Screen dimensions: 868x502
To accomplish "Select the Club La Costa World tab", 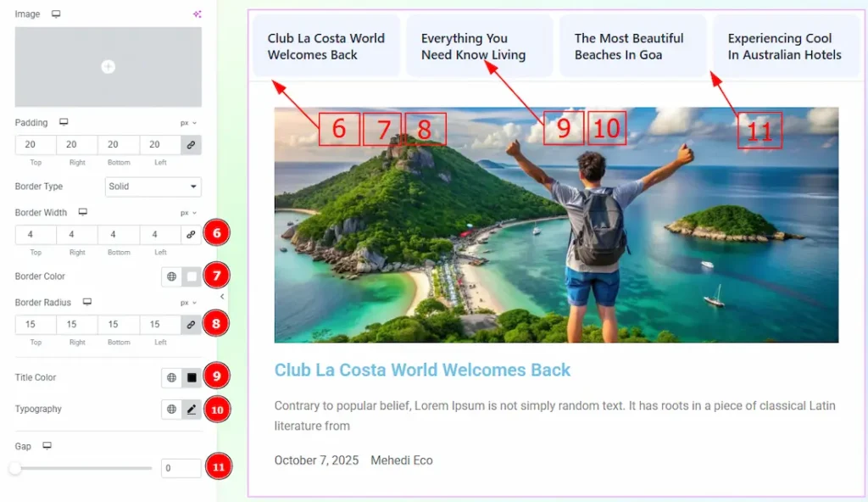I will (x=326, y=47).
